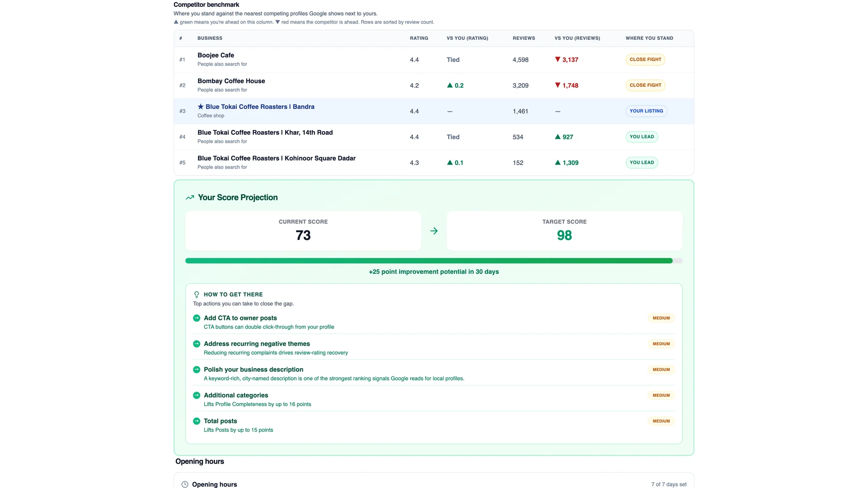Click the Medium badge on Polish your business description

(x=661, y=370)
